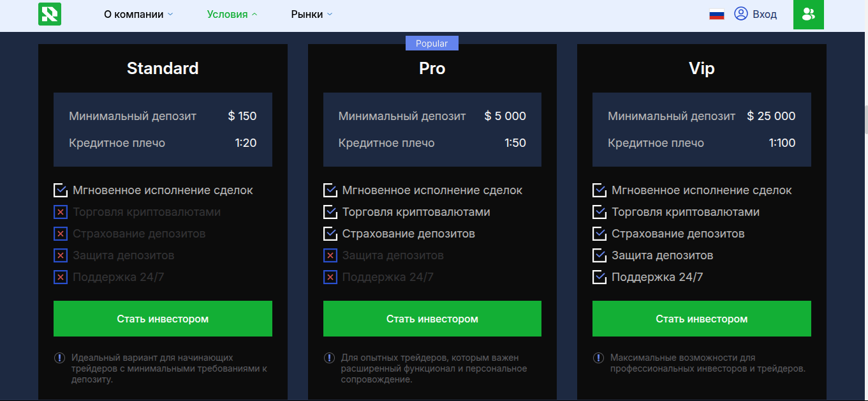Viewport: 868px width, 401px height.
Task: Click the Popular badge above Pro
Action: click(432, 43)
